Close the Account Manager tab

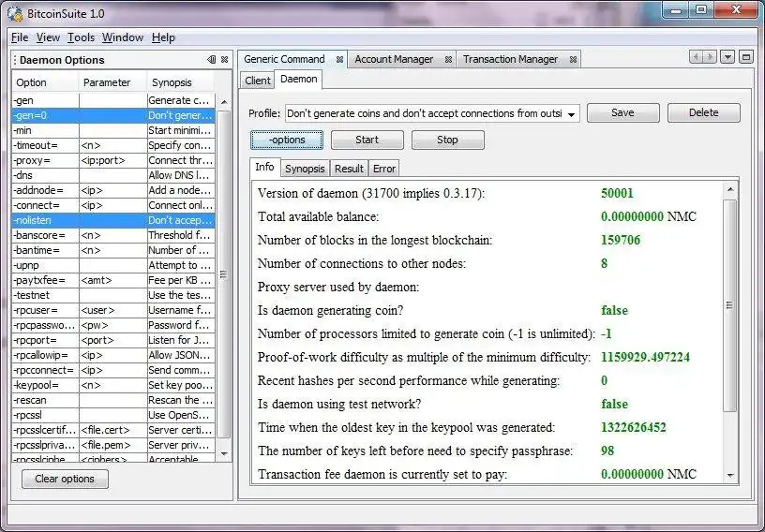click(448, 60)
